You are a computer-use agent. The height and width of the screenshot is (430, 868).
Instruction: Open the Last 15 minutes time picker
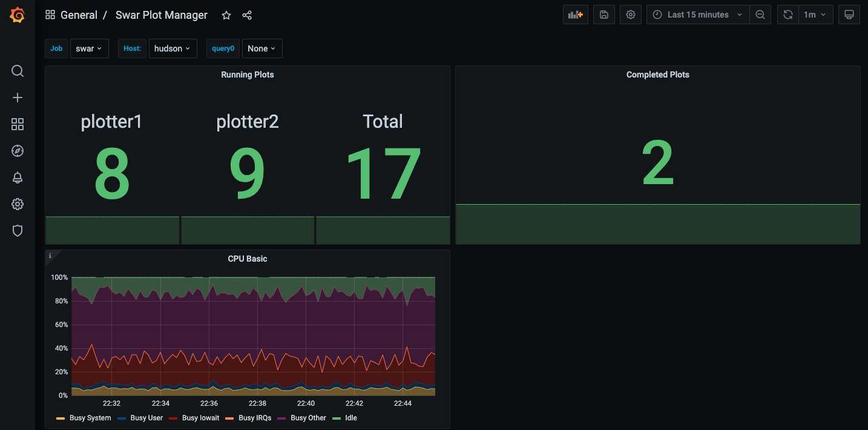[x=698, y=15]
